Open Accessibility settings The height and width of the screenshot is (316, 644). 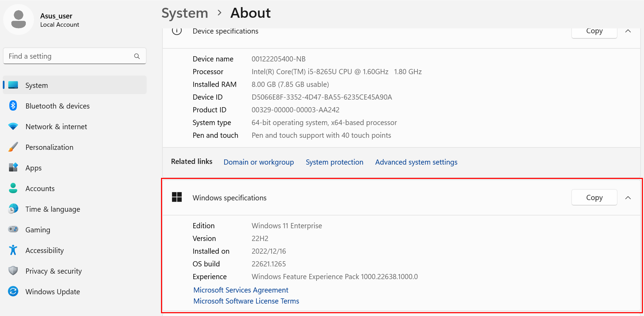pyautogui.click(x=44, y=250)
